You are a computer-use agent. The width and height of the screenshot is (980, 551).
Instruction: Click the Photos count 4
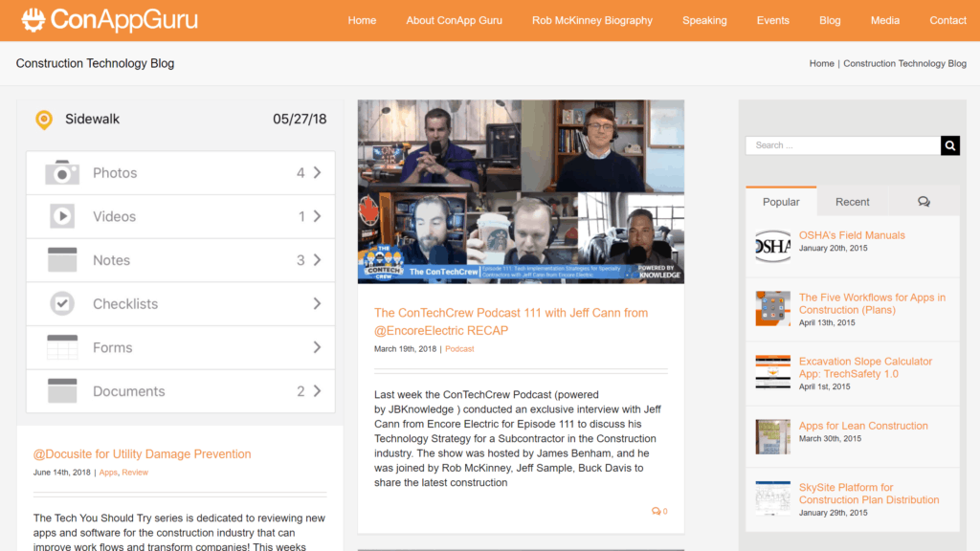pos(301,173)
